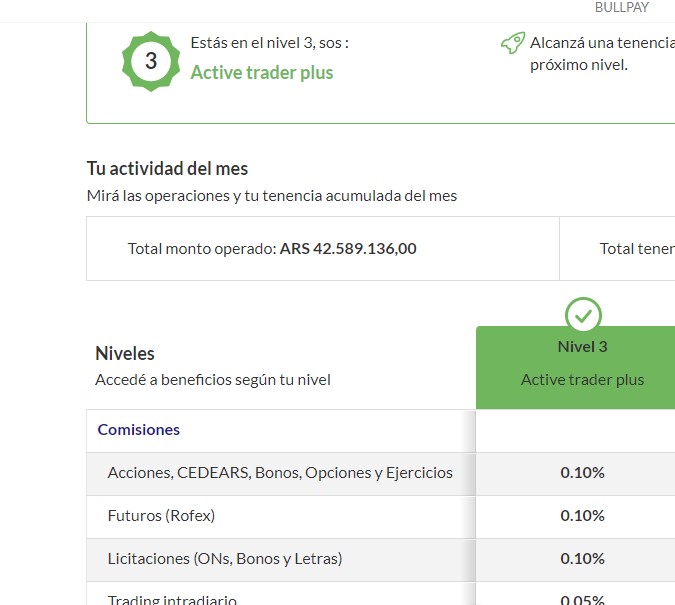This screenshot has width=675, height=605.
Task: Click the Comisiones section heading
Action: tap(139, 430)
